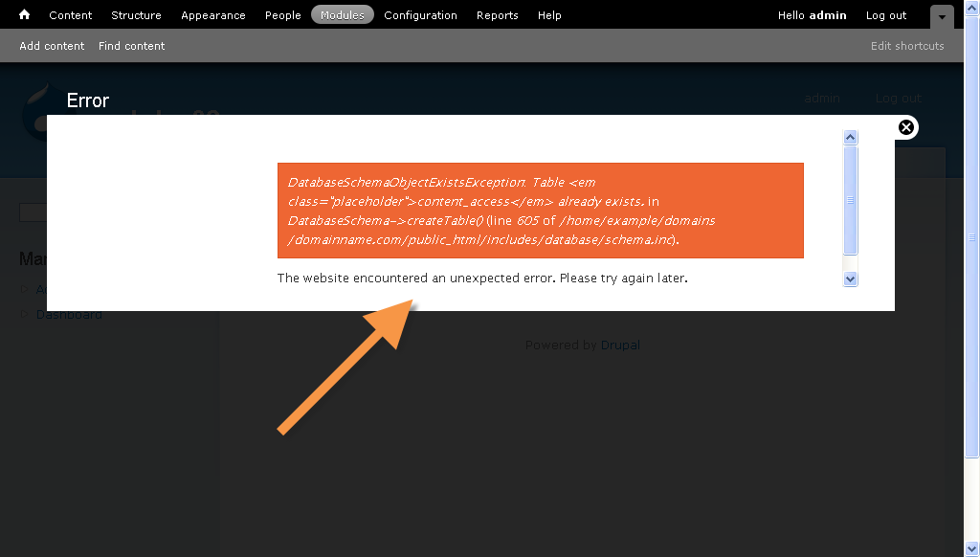Click the overlay scrollbar down arrow
This screenshot has height=557, width=980.
coord(850,278)
